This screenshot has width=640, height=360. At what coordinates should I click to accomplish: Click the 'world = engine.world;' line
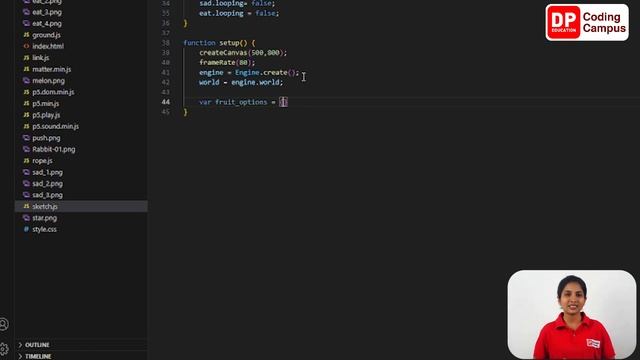click(x=241, y=82)
